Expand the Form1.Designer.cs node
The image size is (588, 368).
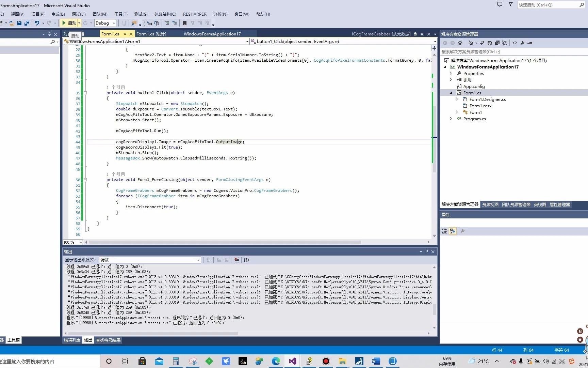(x=457, y=99)
